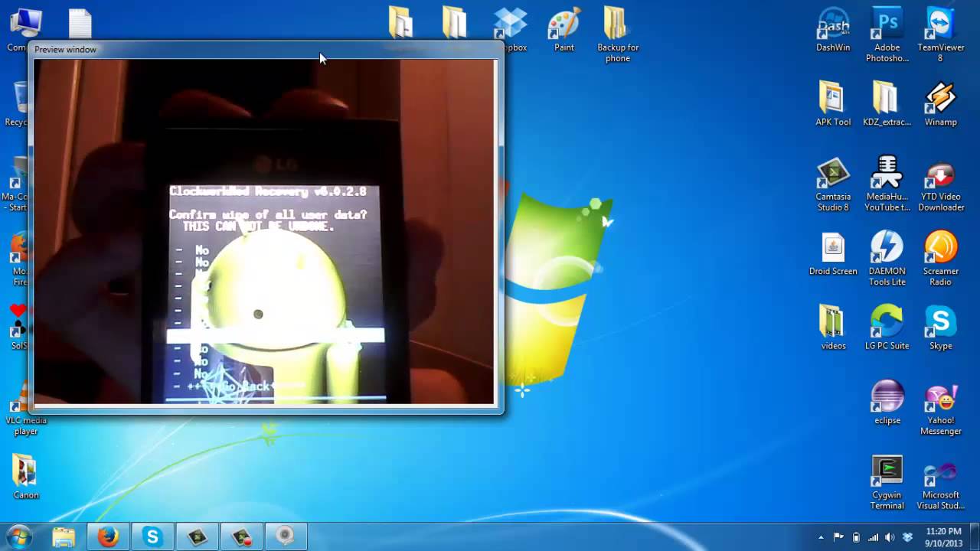Open DAEMON Tools Lite shortcut
Image resolution: width=980 pixels, height=551 pixels.
point(887,259)
